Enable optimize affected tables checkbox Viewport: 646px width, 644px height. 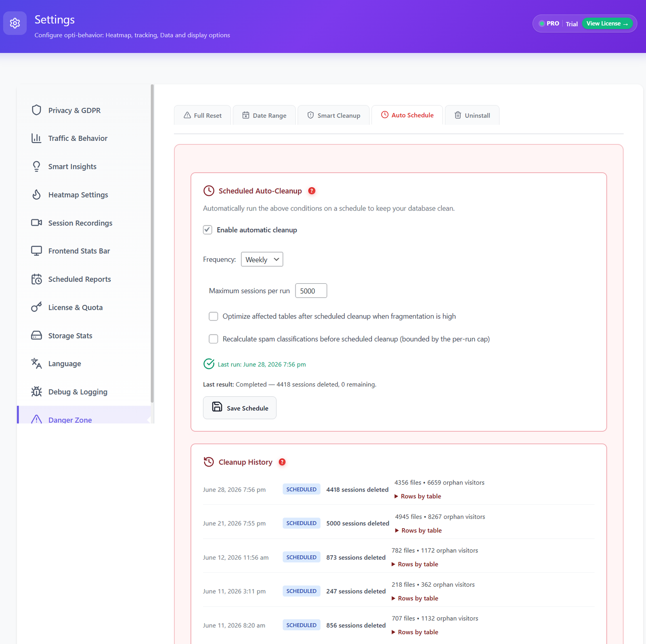213,316
